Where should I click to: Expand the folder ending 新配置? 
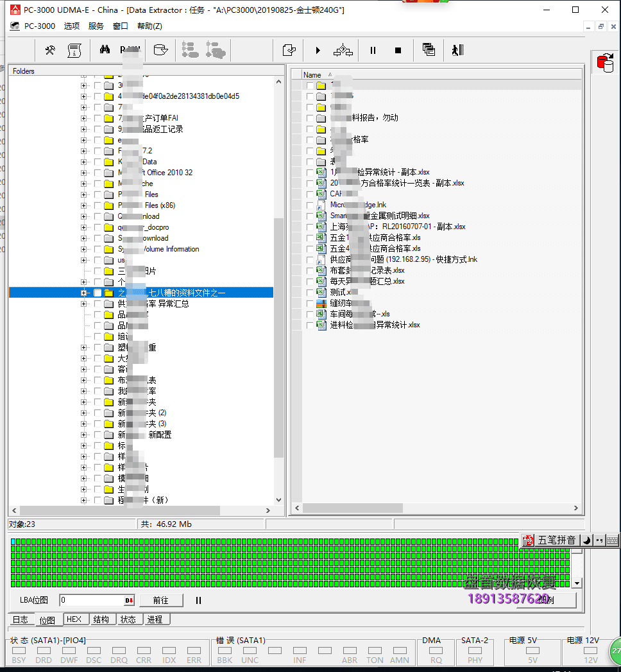click(83, 435)
